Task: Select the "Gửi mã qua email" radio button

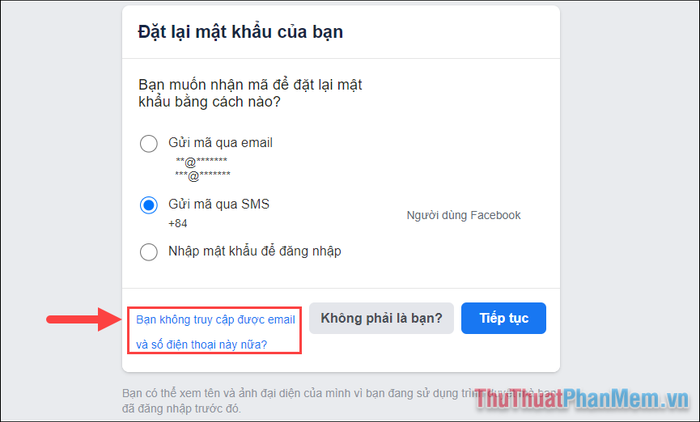Action: tap(149, 144)
